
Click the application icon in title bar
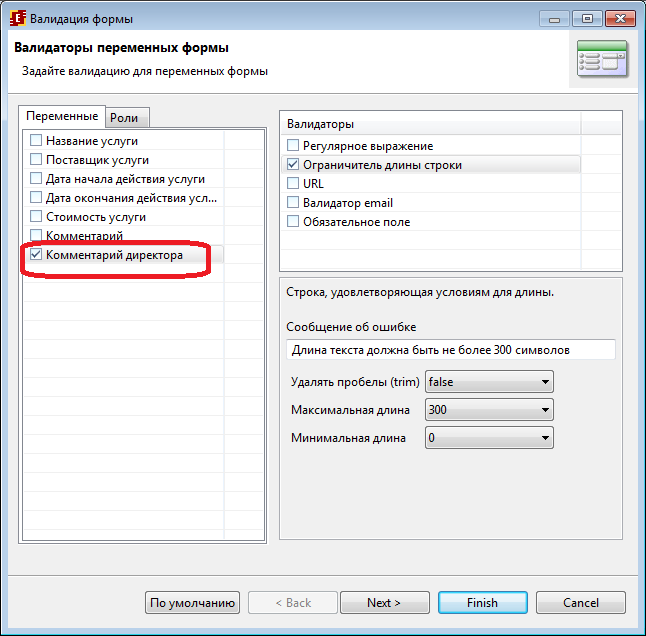point(18,19)
